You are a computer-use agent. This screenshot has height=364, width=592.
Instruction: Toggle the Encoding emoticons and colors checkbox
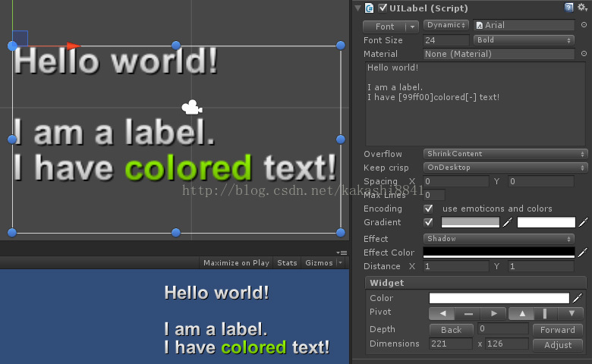point(428,209)
